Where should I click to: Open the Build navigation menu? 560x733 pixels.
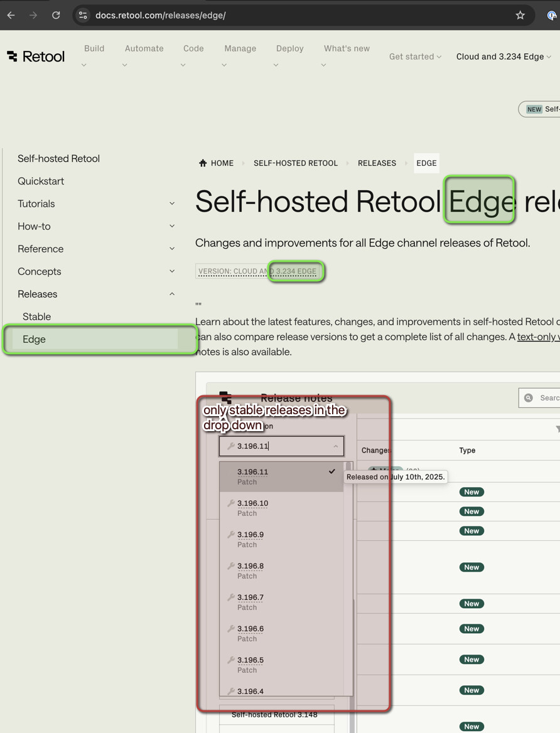click(94, 48)
